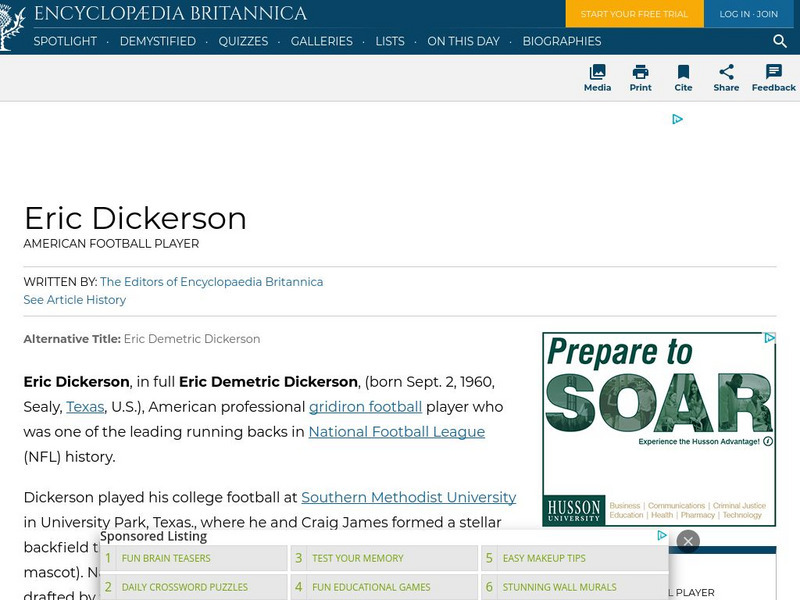Click the search magnifier icon
800x600 pixels.
click(x=779, y=42)
